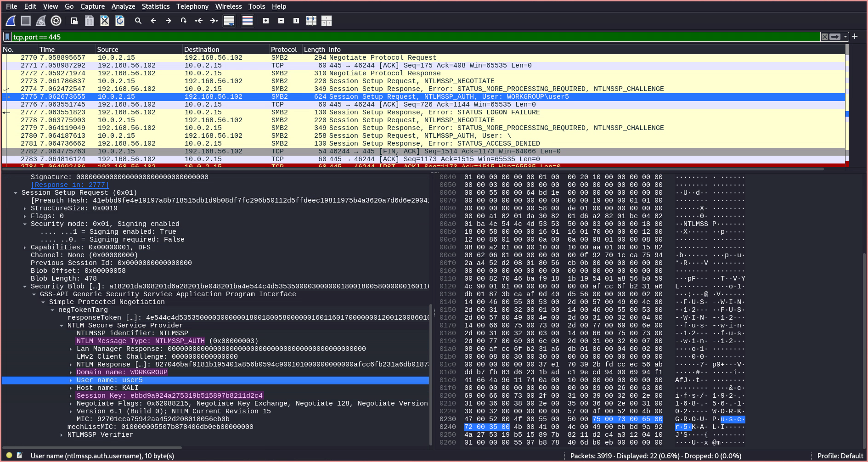Collapse the Security Blob node
Viewport: 868px width, 462px height.
25,287
